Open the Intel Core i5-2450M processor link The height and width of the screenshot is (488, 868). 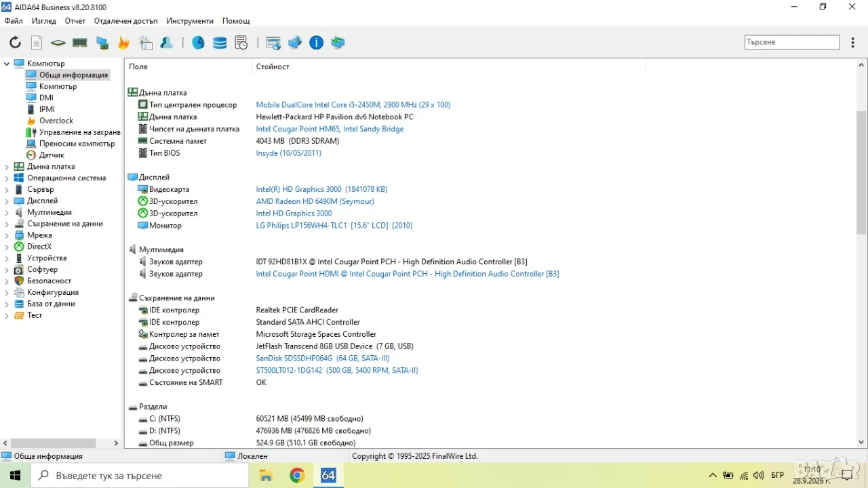click(353, 105)
